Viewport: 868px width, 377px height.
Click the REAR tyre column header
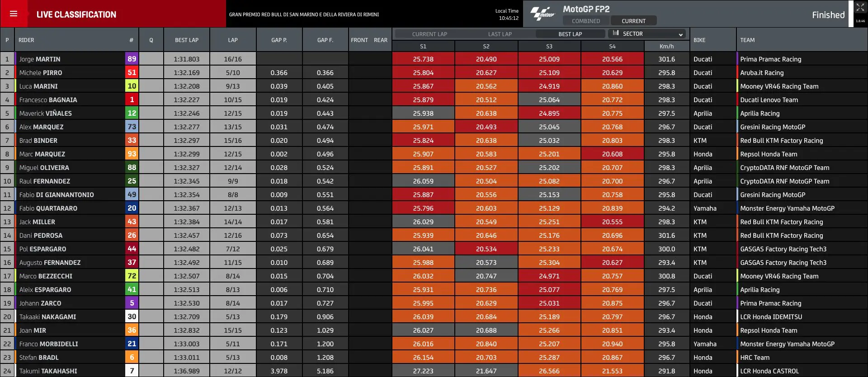coord(381,40)
